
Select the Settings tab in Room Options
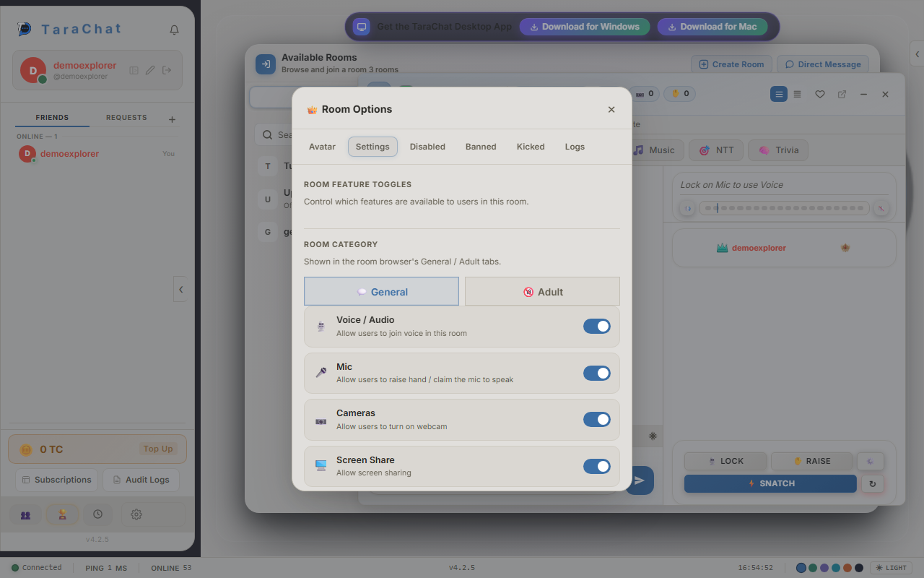coord(372,147)
